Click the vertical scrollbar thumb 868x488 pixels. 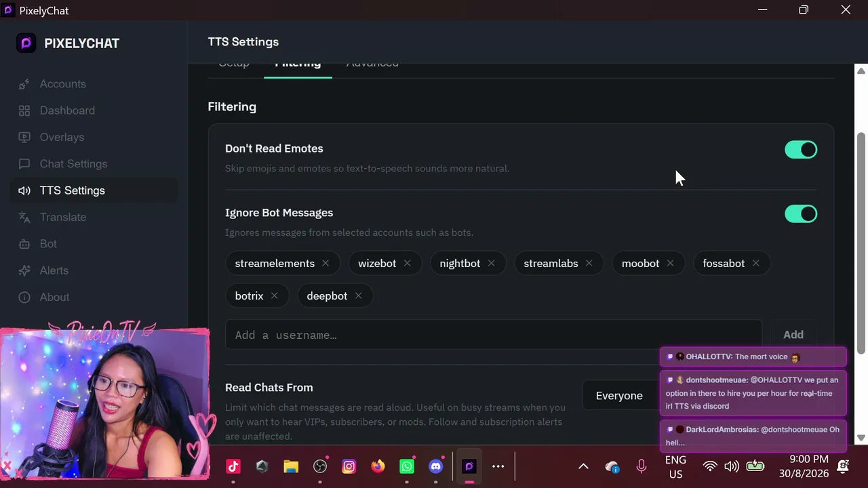[861, 243]
